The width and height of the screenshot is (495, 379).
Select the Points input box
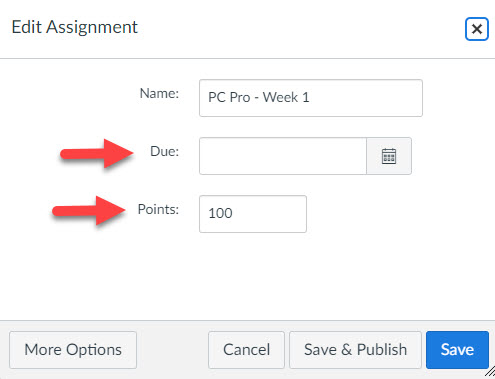pos(253,214)
